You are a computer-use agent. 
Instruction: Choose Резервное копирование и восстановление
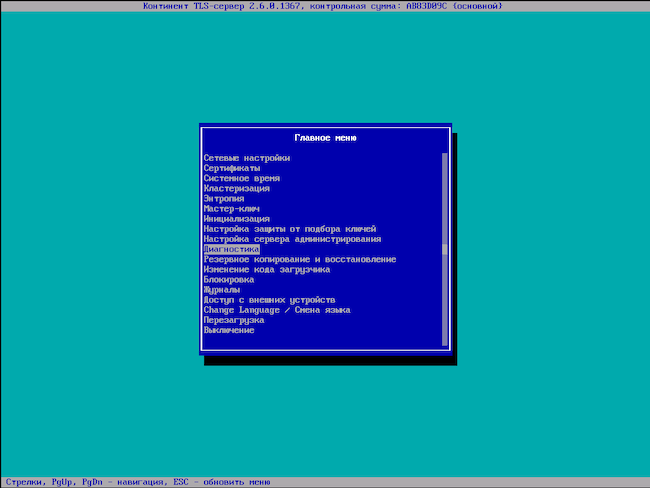(300, 260)
